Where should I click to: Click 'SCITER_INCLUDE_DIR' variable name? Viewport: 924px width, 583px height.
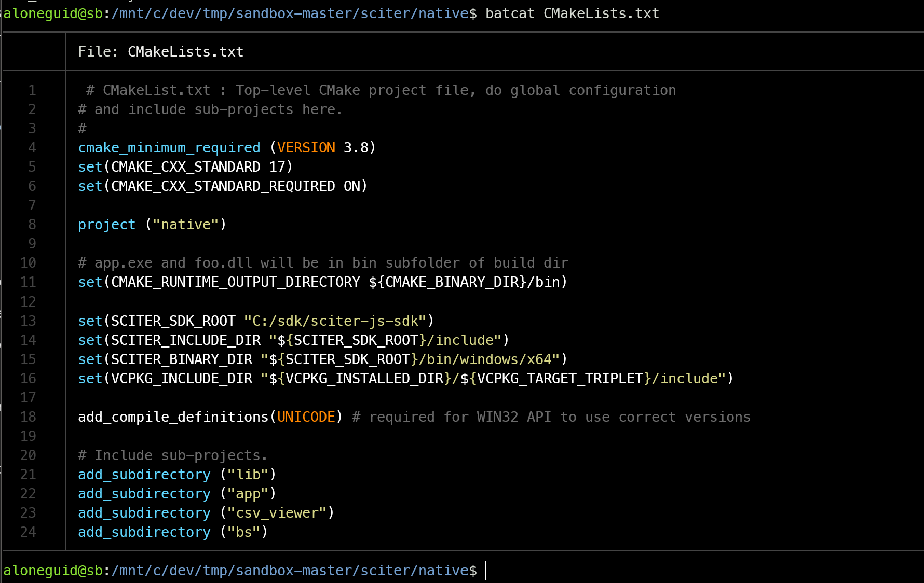point(186,340)
